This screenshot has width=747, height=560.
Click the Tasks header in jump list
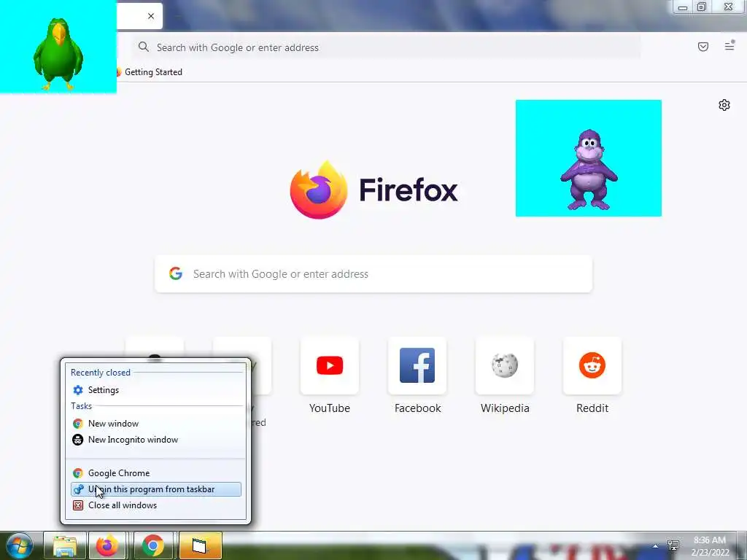click(x=82, y=405)
